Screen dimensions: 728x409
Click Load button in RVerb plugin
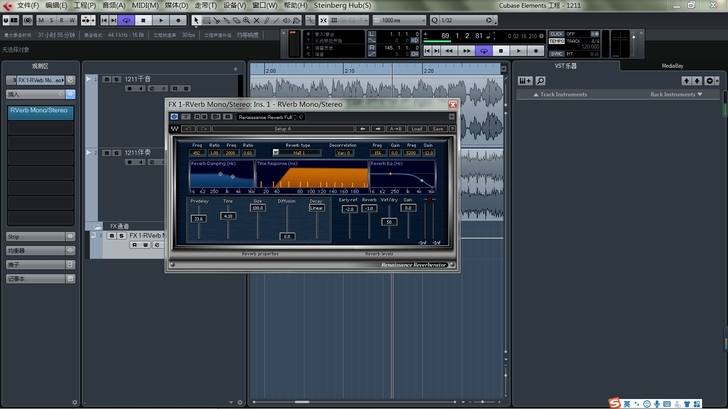coord(417,129)
